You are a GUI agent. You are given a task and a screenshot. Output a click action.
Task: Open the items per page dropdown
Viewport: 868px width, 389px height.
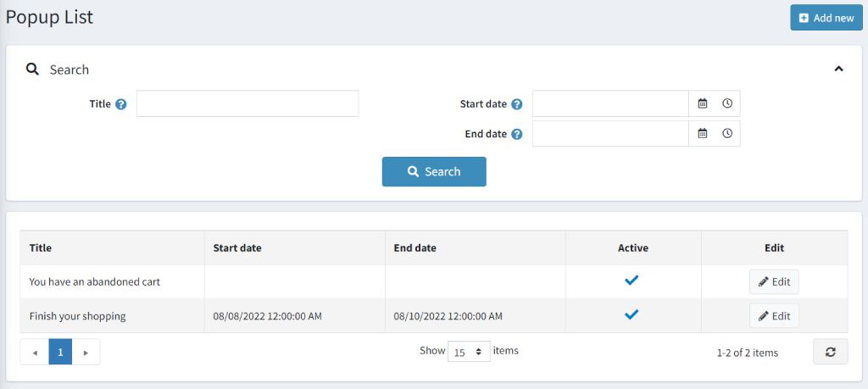pos(469,352)
